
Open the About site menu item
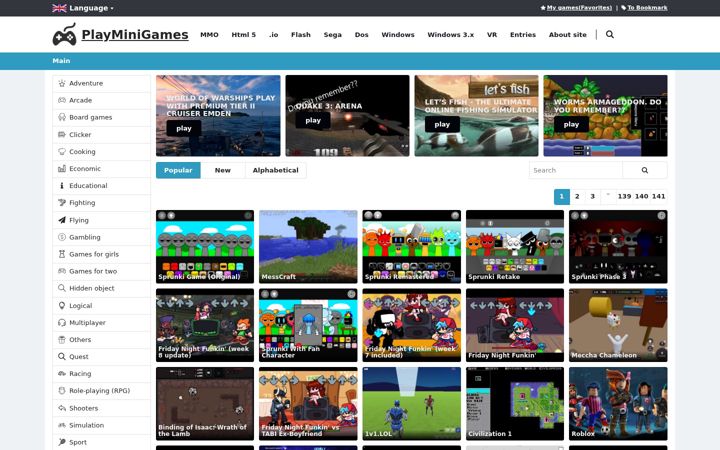point(568,34)
